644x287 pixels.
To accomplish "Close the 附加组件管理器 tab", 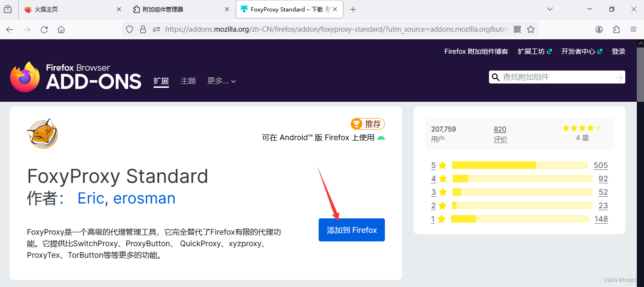I will pyautogui.click(x=227, y=9).
